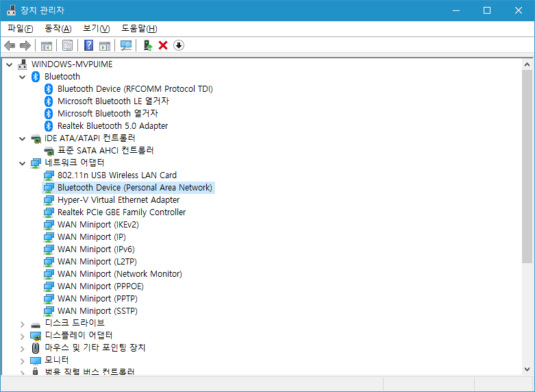Minimize the 장치 관리자 window
Screen dimensions: 535x392
pyautogui.click(x=456, y=10)
